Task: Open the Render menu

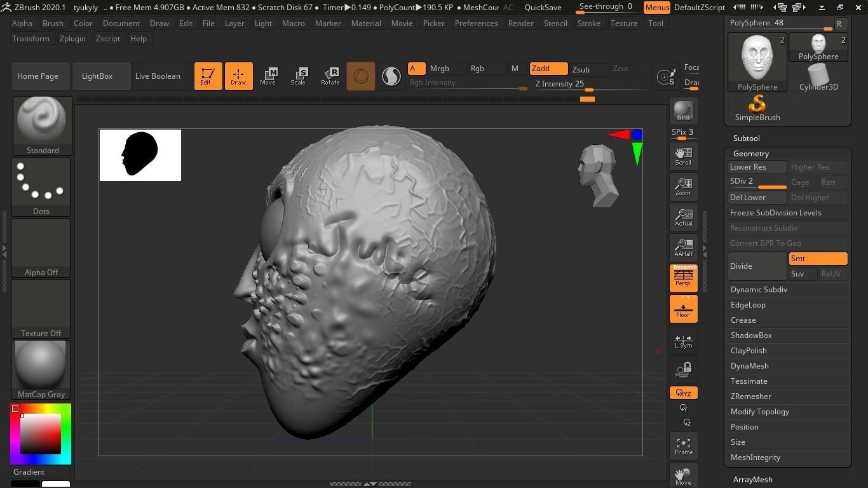Action: (520, 23)
